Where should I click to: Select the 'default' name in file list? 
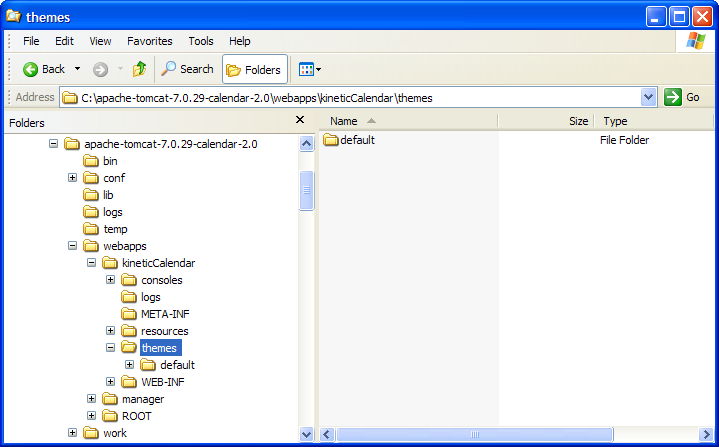(x=358, y=140)
